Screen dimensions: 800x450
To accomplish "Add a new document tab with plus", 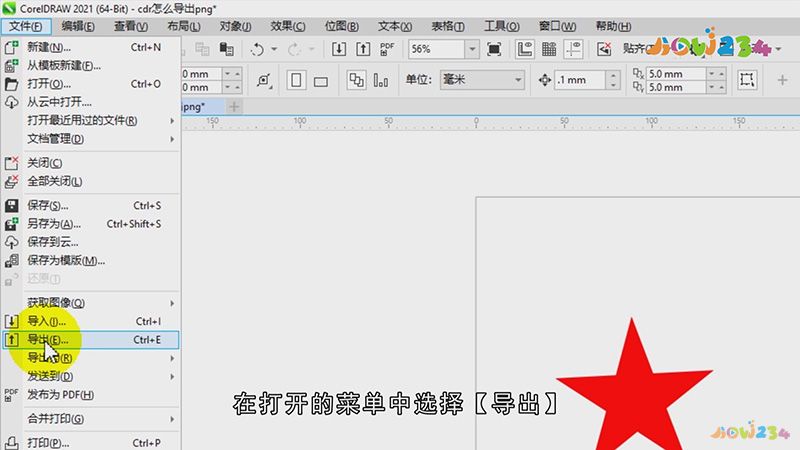I will point(234,107).
